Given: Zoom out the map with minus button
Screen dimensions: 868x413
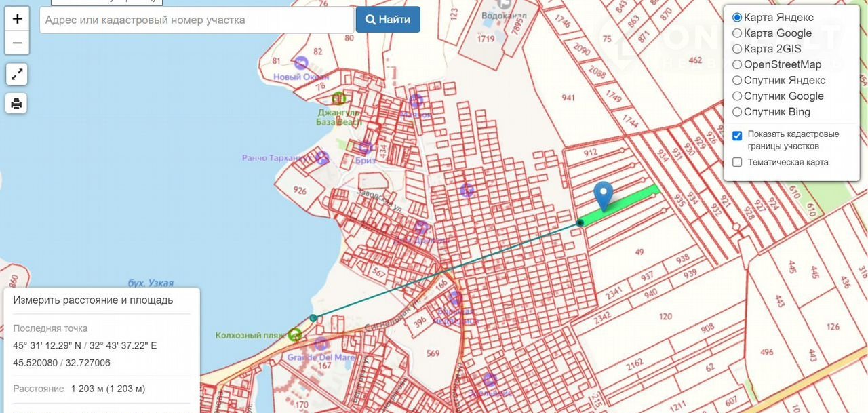Looking at the screenshot, I should pyautogui.click(x=17, y=43).
